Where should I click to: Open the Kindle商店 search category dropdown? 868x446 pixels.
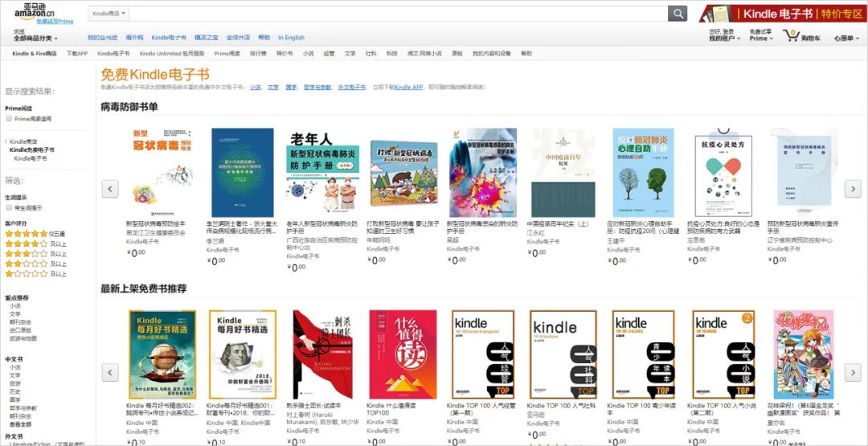point(108,13)
